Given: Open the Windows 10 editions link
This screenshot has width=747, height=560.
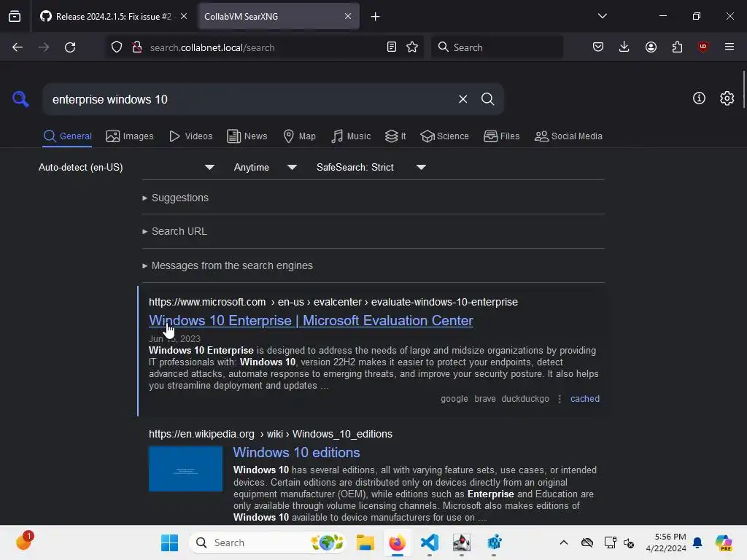Looking at the screenshot, I should coord(296,452).
